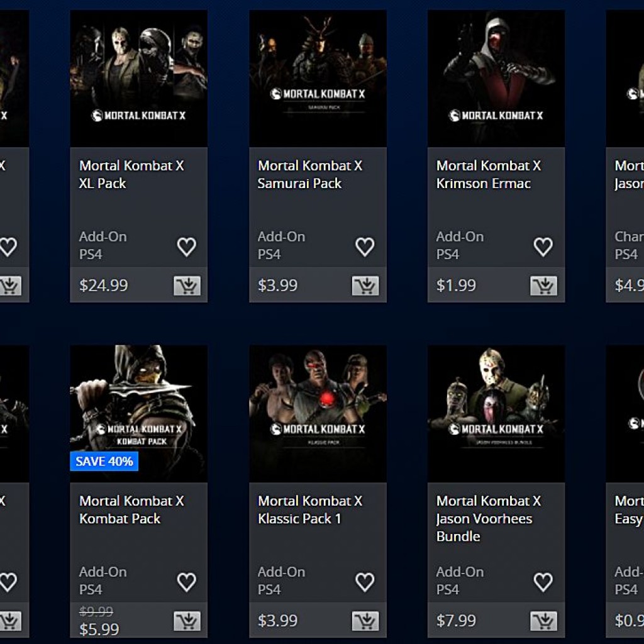Screen dimensions: 644x644
Task: Add Krimson Ermac to cart
Action: point(544,286)
